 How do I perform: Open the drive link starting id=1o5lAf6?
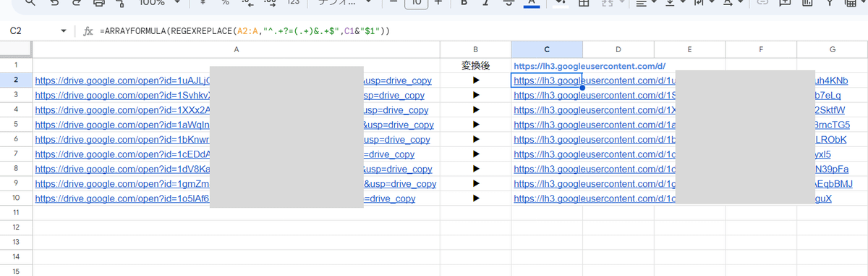122,198
